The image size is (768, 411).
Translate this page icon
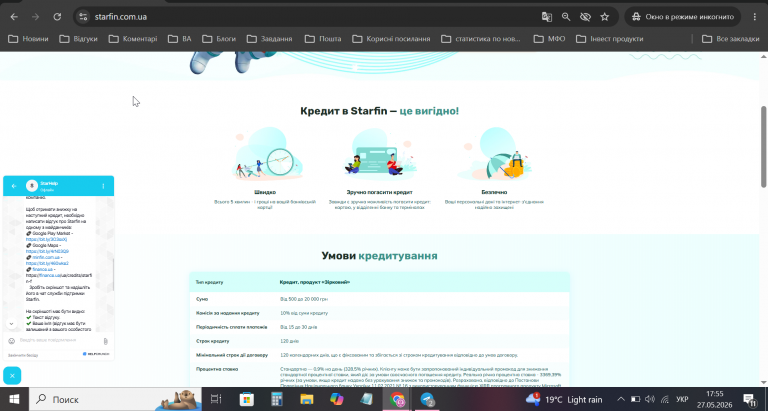[547, 17]
